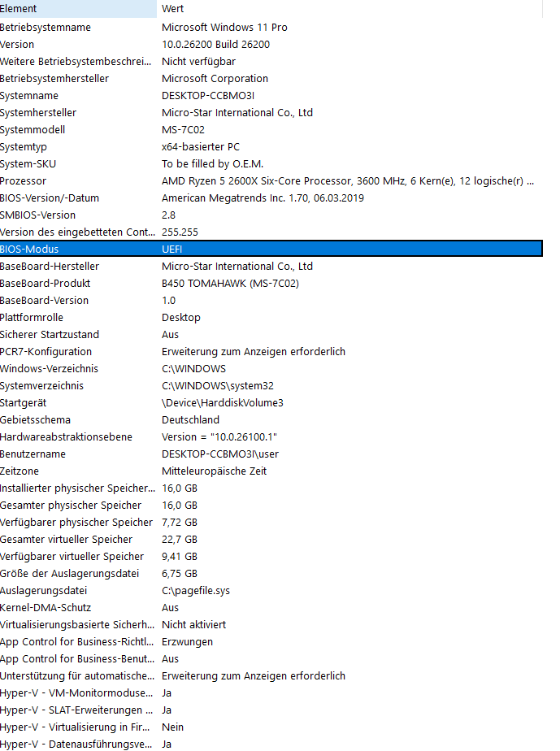Select the Virtualisierungsbasierte Sicherh... row
This screenshot has height=751, width=560.
271,625
